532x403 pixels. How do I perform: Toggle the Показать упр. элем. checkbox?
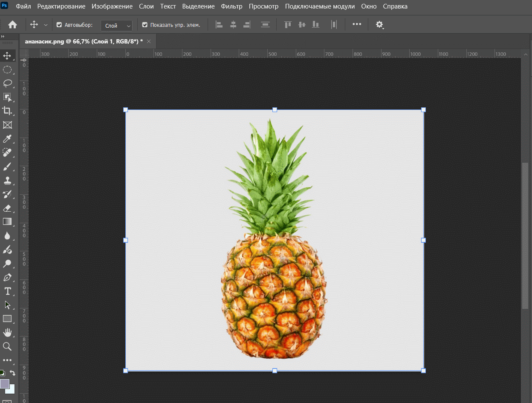point(145,25)
